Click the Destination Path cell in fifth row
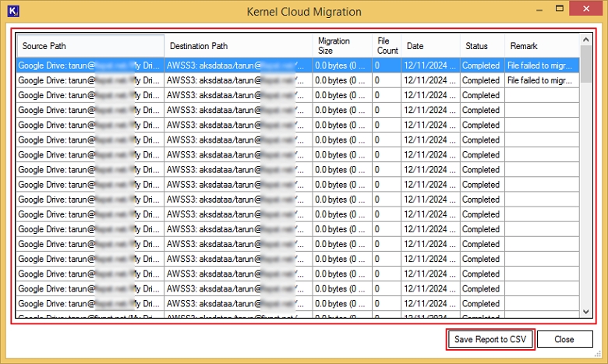This screenshot has height=364, width=608. [x=238, y=125]
